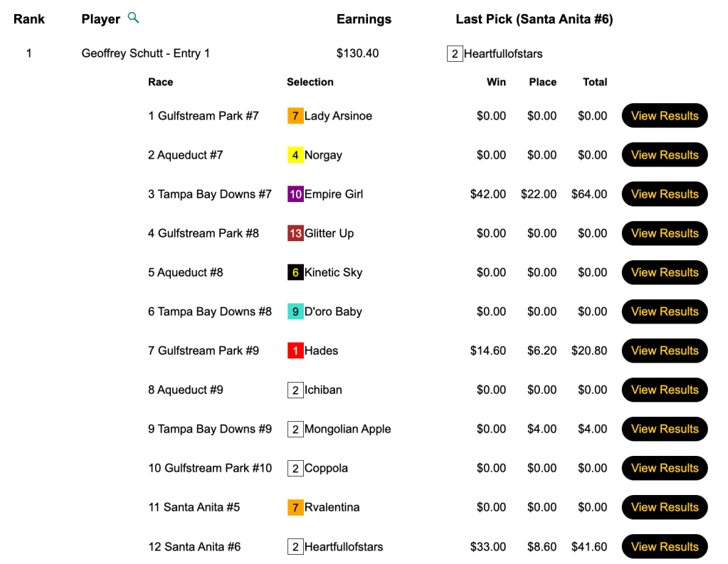The height and width of the screenshot is (564, 728).
Task: Open results for Santa Anita #6
Action: 665,546
